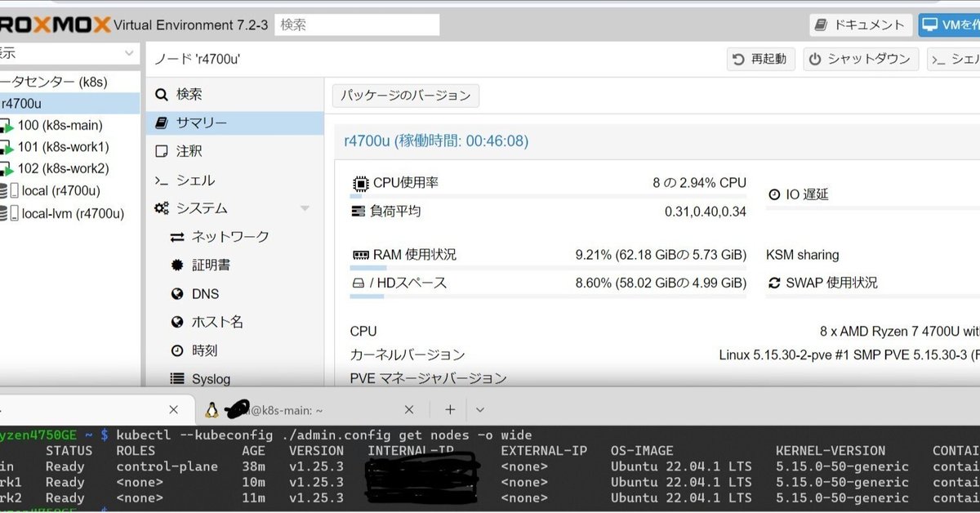This screenshot has width=980, height=513.
Task: Click the CPU chip icon beside CPU使用率
Action: pyautogui.click(x=360, y=183)
